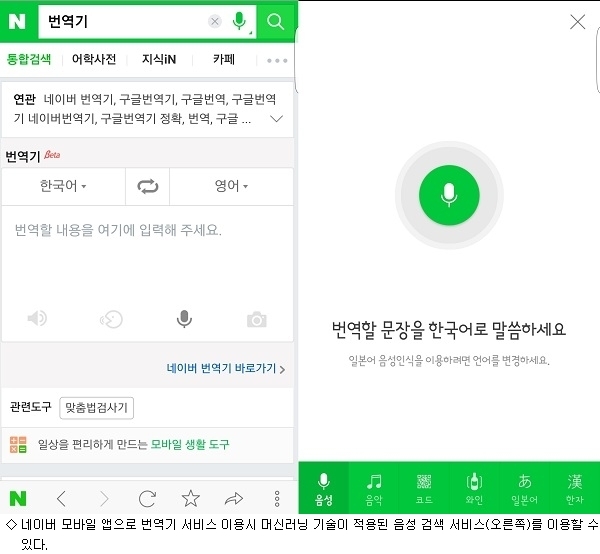Tap the speaker listen icon in translator
This screenshot has width=600, height=554.
coord(37,318)
